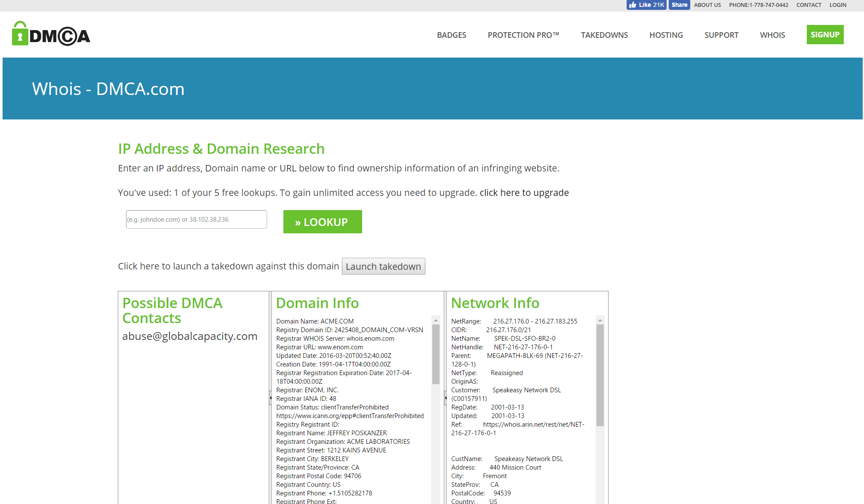Click the LOGIN tab item
Screen dimensions: 864x504
pos(839,4)
